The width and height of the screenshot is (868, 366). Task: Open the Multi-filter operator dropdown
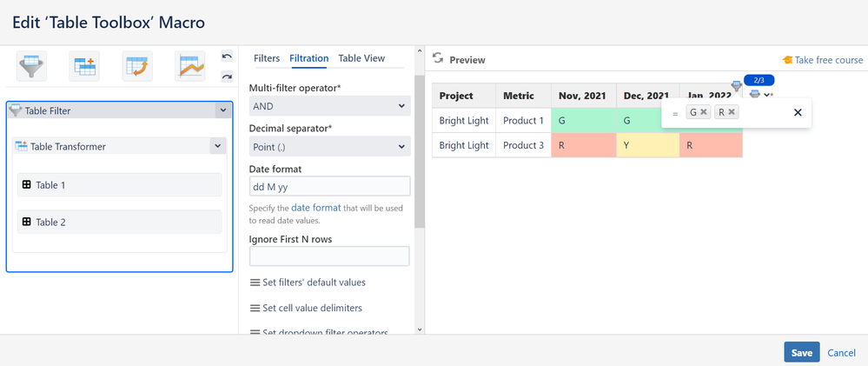pyautogui.click(x=329, y=106)
